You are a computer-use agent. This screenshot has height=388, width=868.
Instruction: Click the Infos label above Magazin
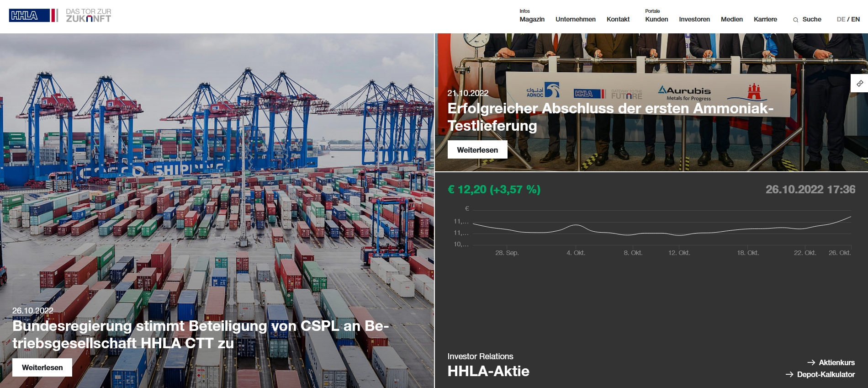point(524,11)
